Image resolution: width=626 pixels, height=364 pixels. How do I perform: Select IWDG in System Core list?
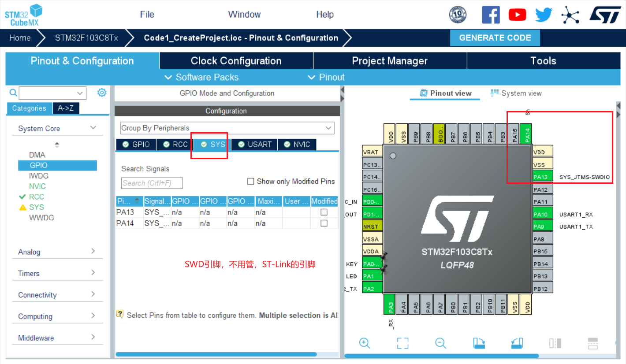click(39, 176)
